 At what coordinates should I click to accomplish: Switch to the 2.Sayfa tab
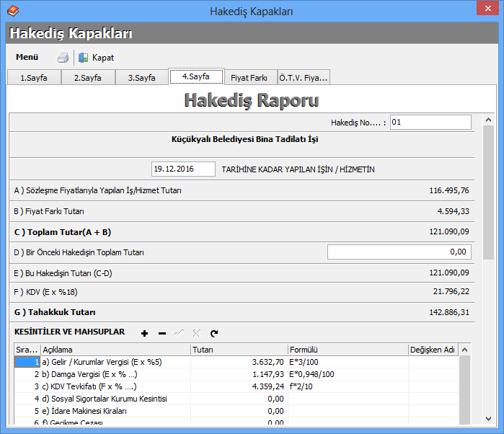click(88, 78)
